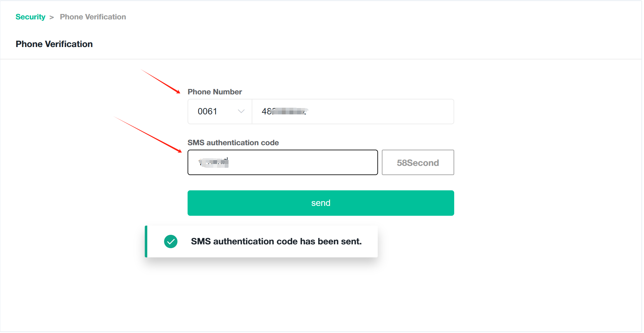Click red arrow pointing at SMS code field
Screen dimensions: 644x333
(148, 134)
